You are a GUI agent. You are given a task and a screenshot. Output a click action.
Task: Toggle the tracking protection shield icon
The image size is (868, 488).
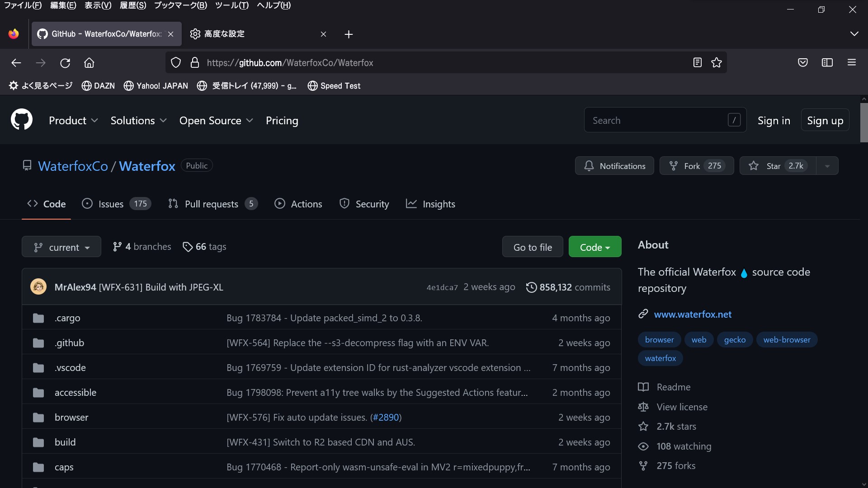click(176, 62)
